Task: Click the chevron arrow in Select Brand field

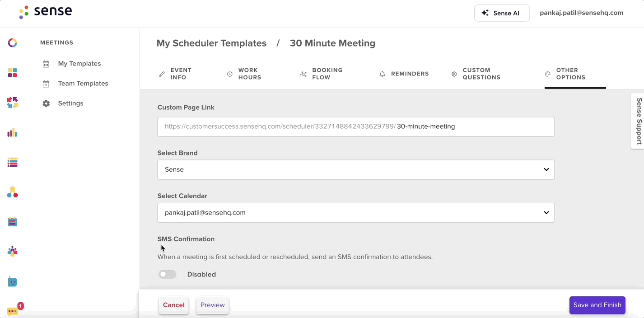Action: pyautogui.click(x=546, y=170)
